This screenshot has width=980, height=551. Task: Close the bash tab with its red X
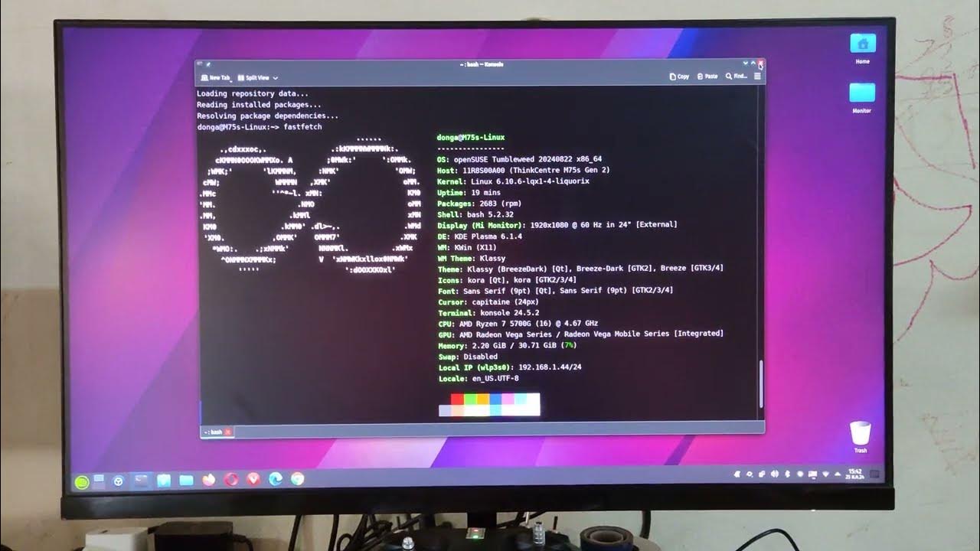click(x=227, y=432)
